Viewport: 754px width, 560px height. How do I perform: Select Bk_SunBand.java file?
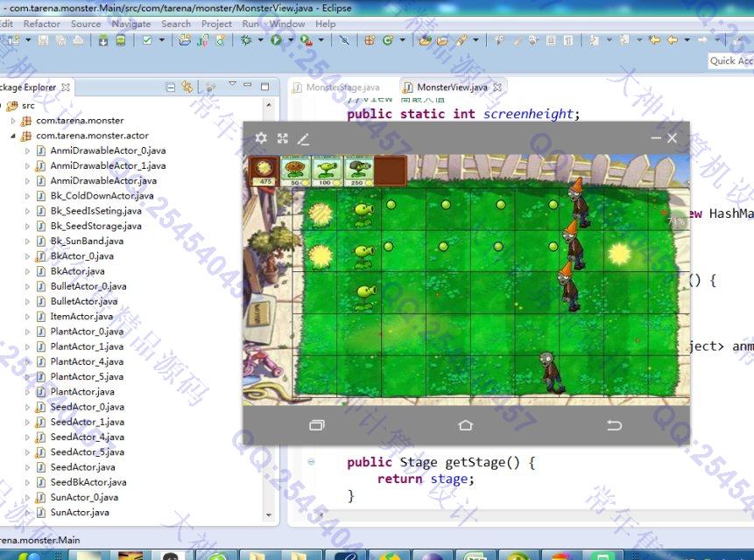[x=87, y=241]
